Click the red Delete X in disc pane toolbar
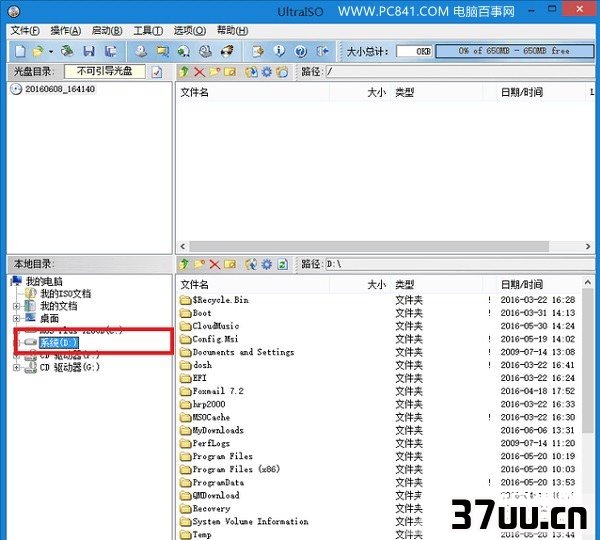Screen dimensions: 600x540 199,72
